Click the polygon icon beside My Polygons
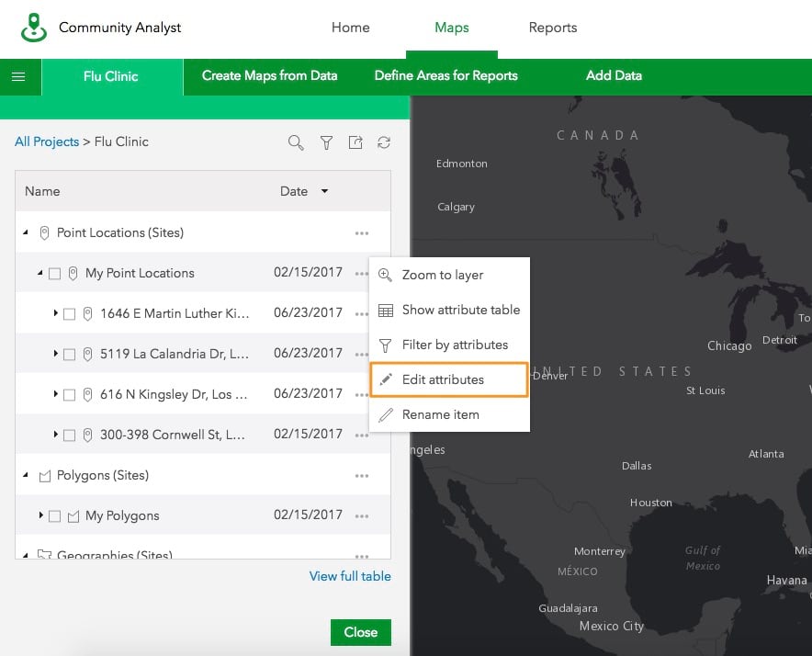This screenshot has width=812, height=656. click(x=73, y=516)
